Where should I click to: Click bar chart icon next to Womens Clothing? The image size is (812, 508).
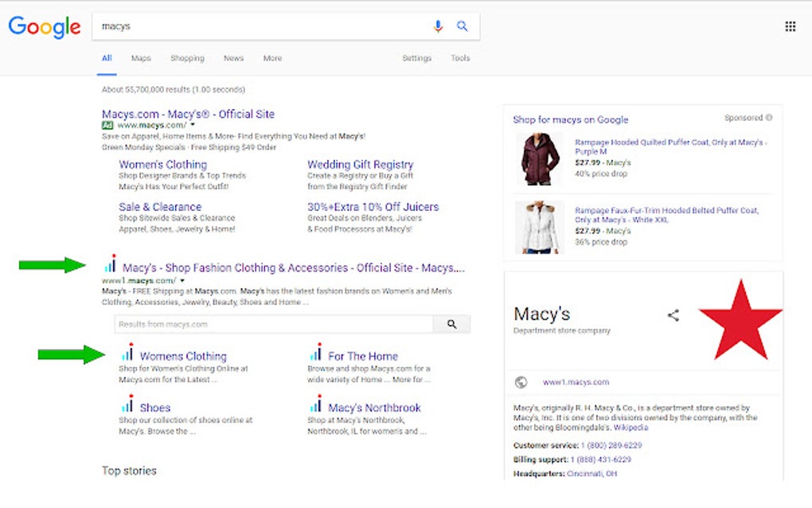click(127, 352)
